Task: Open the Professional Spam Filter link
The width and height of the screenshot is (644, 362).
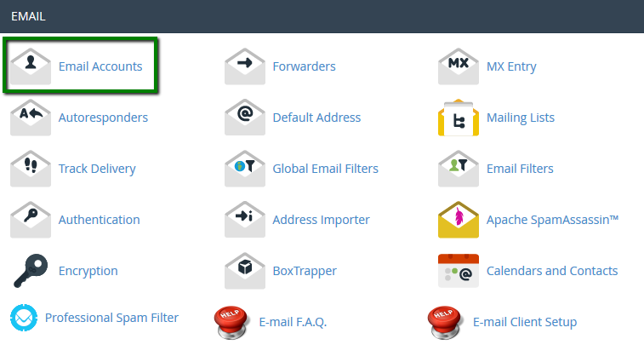Action: coord(111,318)
